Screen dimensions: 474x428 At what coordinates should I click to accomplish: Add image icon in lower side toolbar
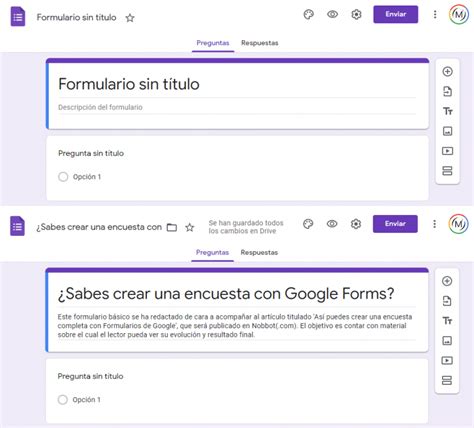point(447,341)
